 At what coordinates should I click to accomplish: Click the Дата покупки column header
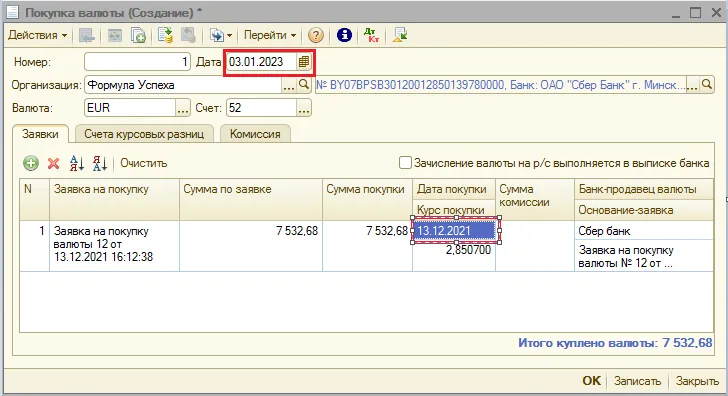(x=454, y=189)
